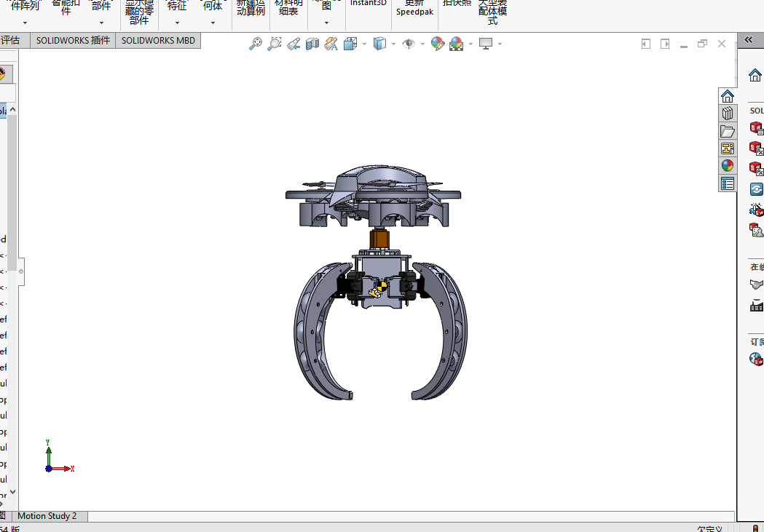Viewport: 764px width, 532px height.
Task: Click the feature tree scroll up arrow
Action: (x=12, y=109)
